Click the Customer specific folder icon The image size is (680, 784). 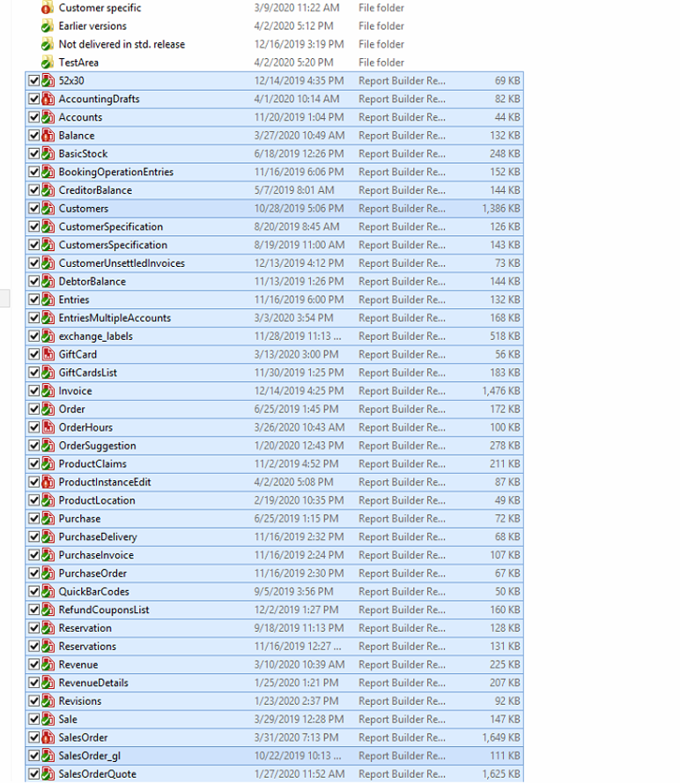click(x=48, y=8)
